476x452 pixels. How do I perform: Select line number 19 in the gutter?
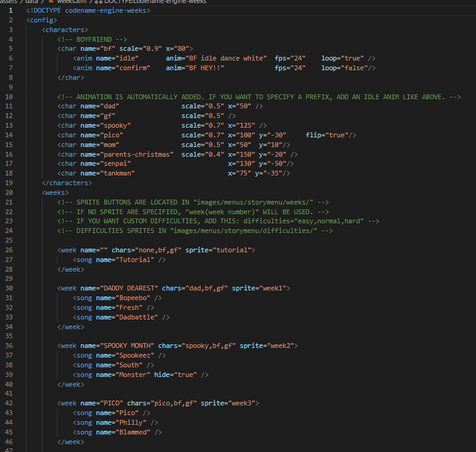pos(9,183)
